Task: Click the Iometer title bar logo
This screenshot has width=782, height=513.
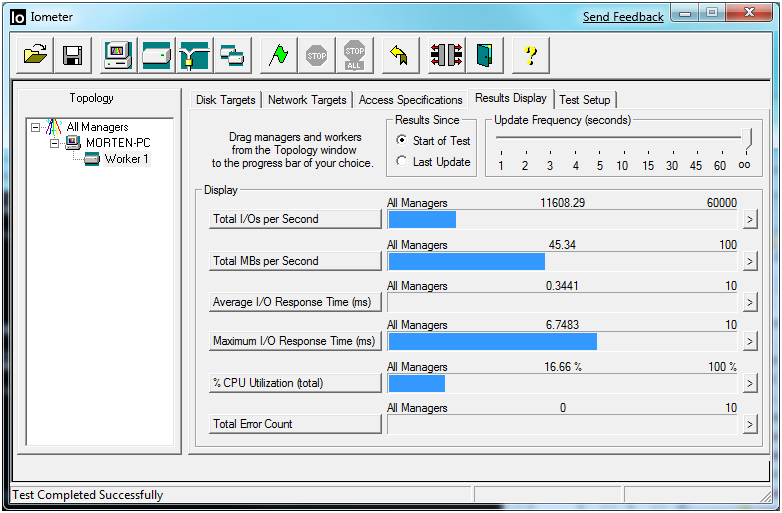Action: tap(17, 17)
